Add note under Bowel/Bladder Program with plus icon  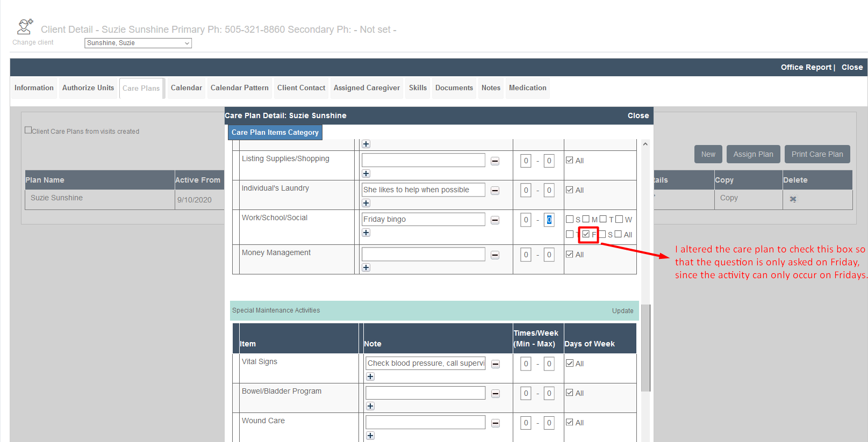(370, 406)
